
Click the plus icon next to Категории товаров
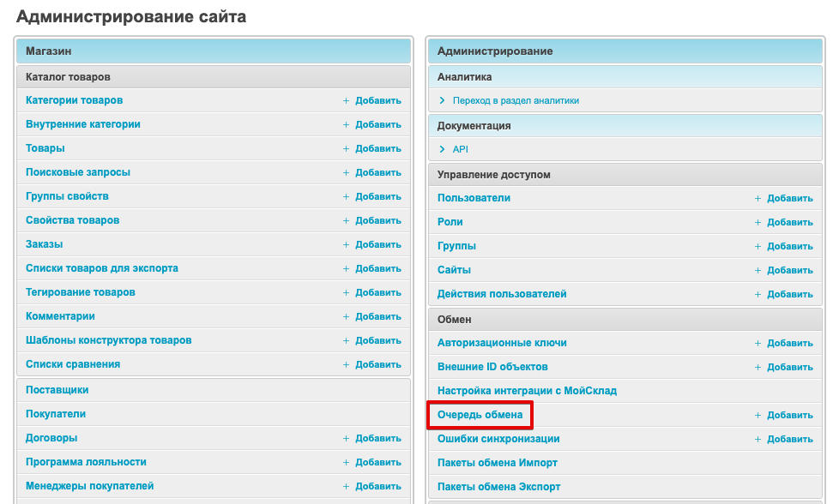347,100
